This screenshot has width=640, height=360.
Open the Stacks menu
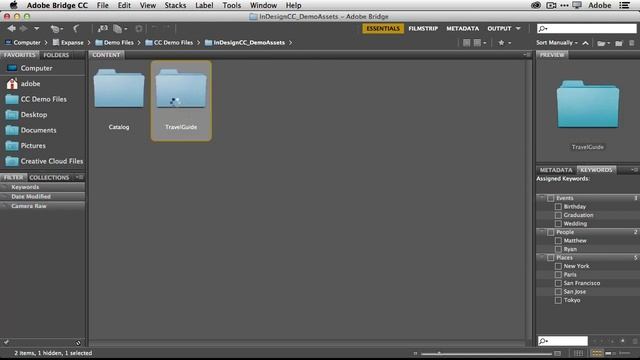pos(175,5)
